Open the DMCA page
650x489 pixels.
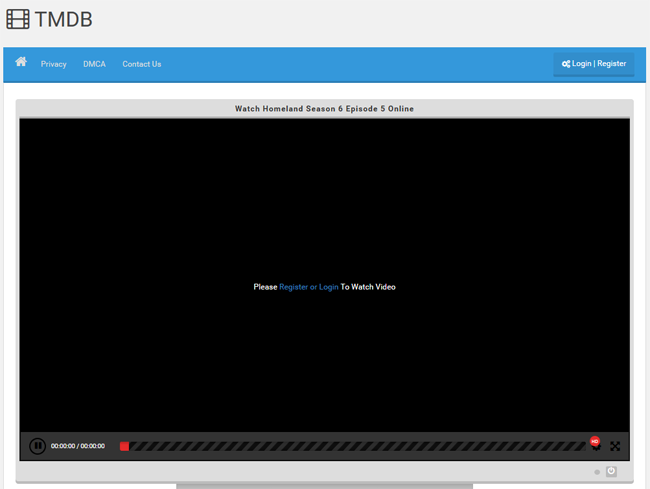point(94,64)
